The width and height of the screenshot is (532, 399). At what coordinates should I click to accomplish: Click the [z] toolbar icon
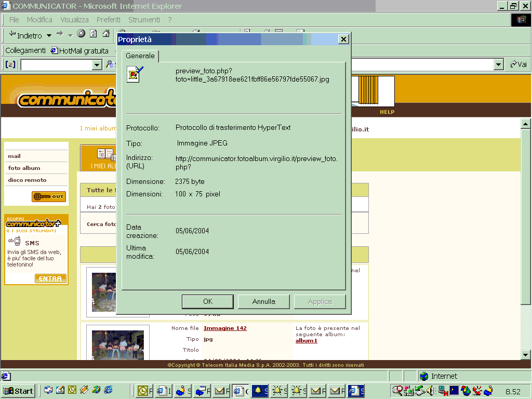[x=10, y=64]
